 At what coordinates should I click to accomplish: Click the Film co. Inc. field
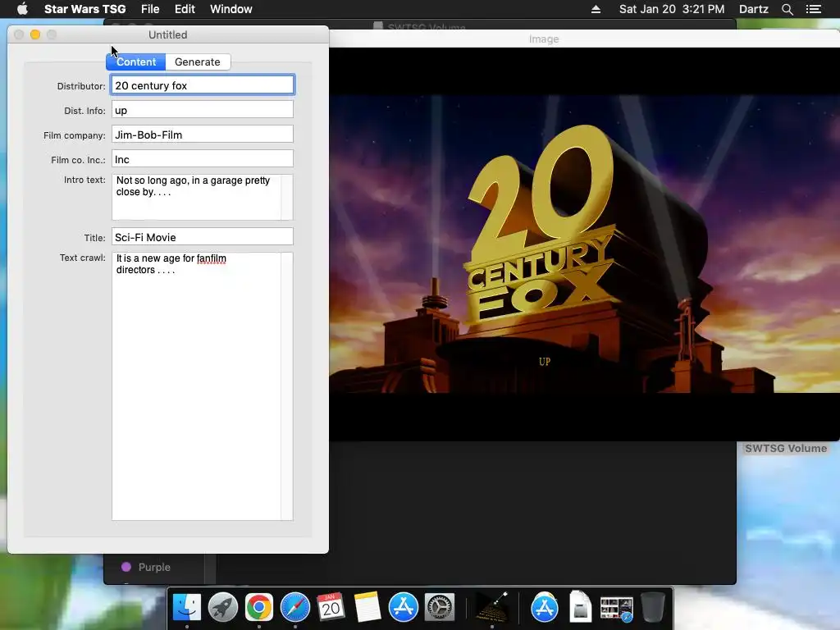click(x=203, y=159)
